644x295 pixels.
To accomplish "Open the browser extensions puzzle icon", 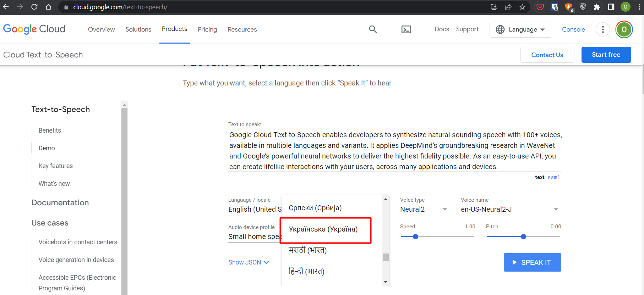I will pos(597,7).
